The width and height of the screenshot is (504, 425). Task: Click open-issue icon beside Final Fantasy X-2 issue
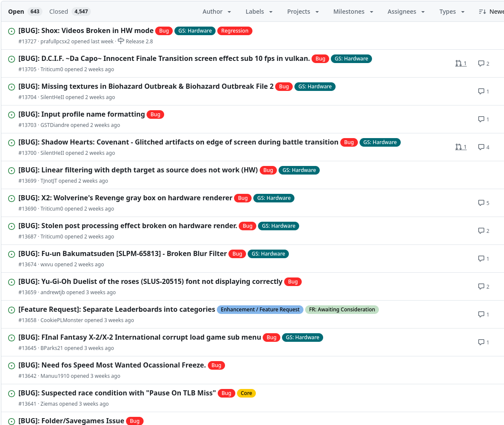coord(12,338)
